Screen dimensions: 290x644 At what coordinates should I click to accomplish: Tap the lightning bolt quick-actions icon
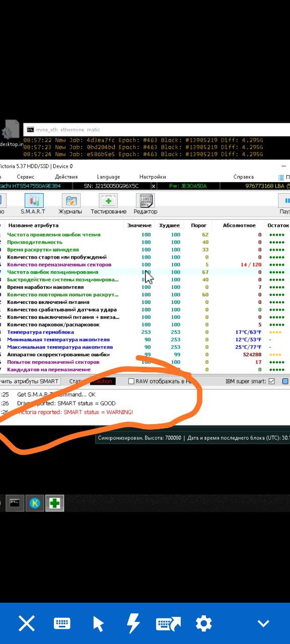click(x=133, y=624)
